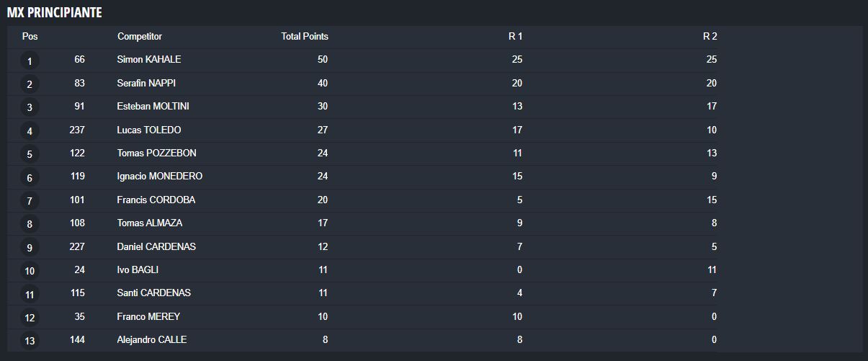Screen dimensions: 868x361
Task: Open competitor Serafin NAPPI
Action: pyautogui.click(x=146, y=84)
